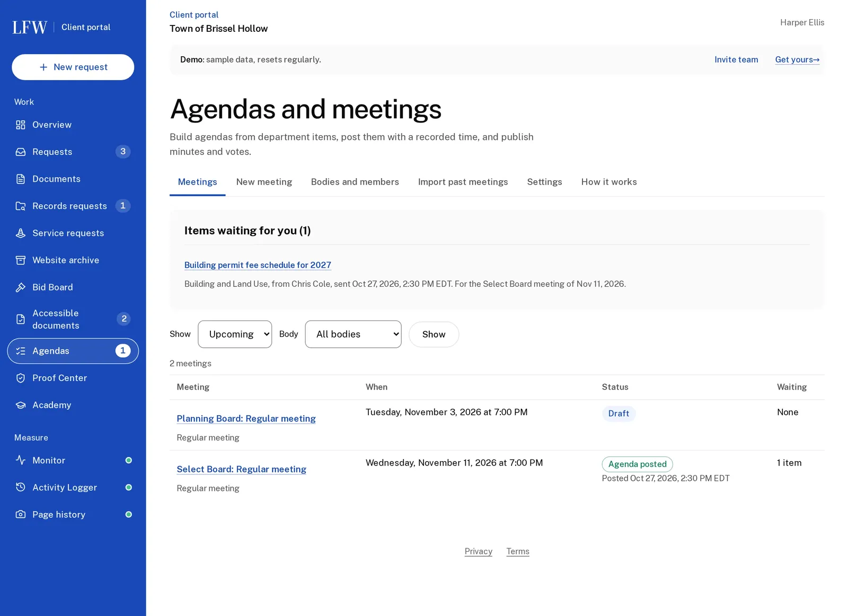Switch to the Meetings tab
Screen dimensions: 848x616
click(197, 182)
